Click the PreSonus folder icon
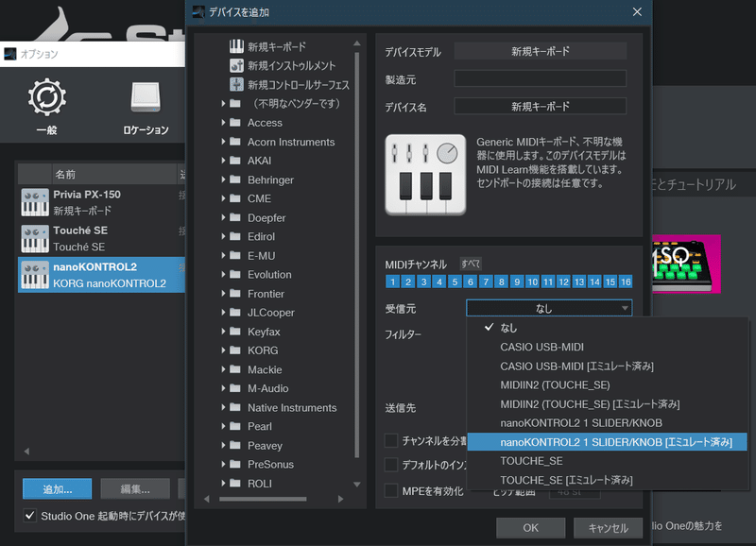The height and width of the screenshot is (546, 756). pyautogui.click(x=235, y=464)
